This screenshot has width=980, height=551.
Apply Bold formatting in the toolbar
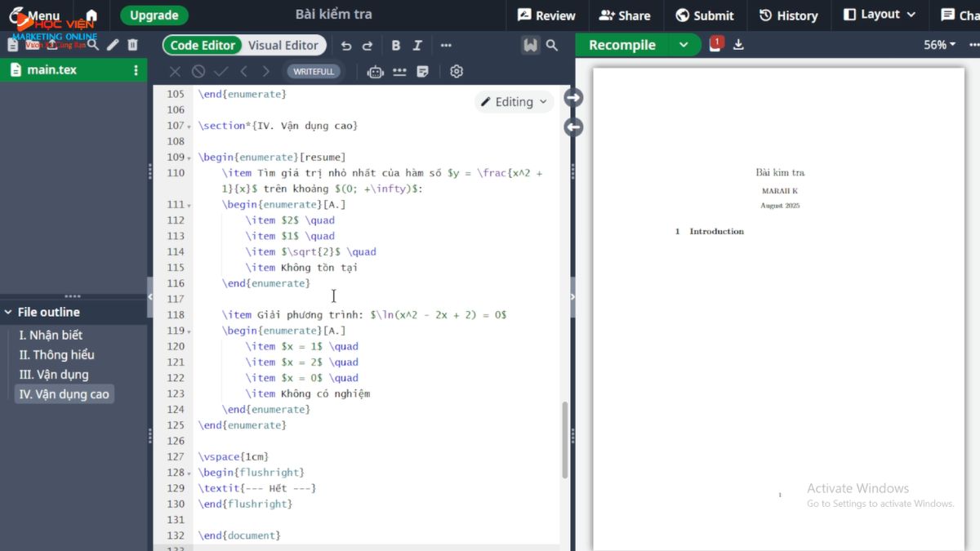(x=396, y=45)
